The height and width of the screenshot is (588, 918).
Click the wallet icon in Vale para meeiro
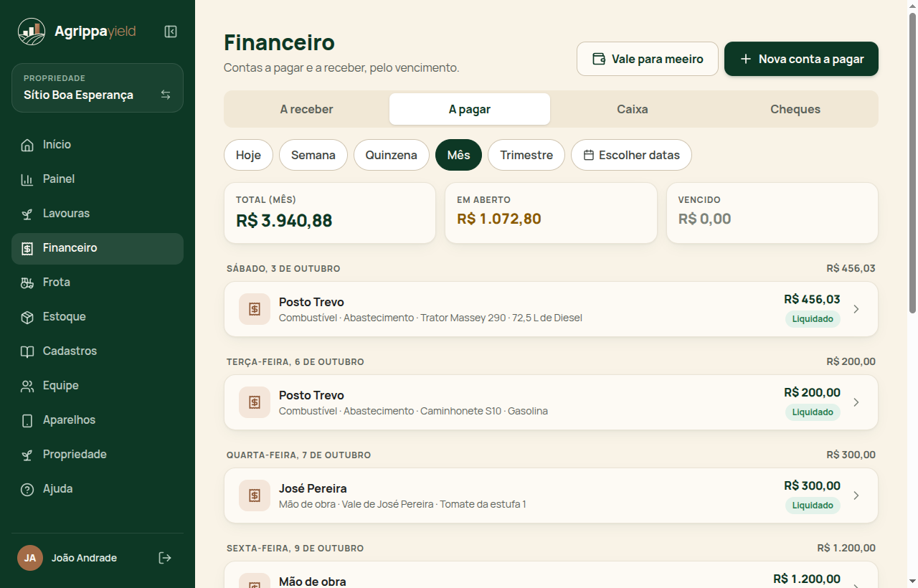click(599, 59)
